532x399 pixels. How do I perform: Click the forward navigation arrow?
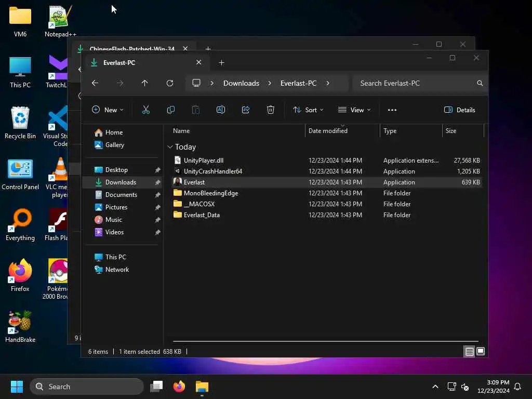[x=120, y=83]
